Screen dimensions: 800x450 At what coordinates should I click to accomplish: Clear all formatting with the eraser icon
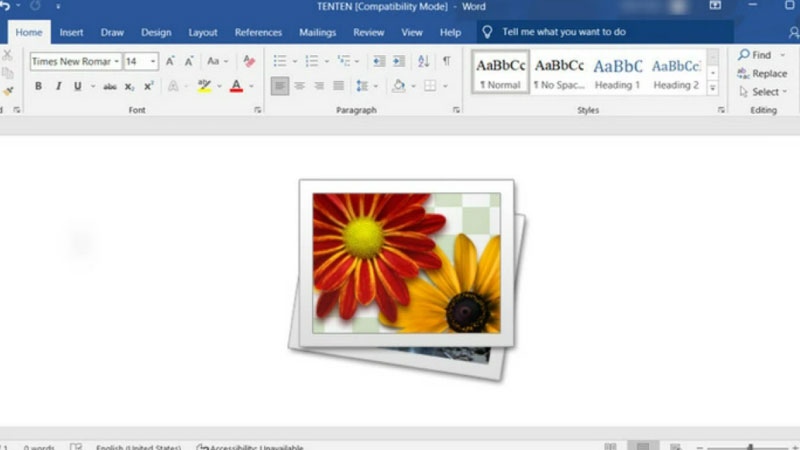249,61
